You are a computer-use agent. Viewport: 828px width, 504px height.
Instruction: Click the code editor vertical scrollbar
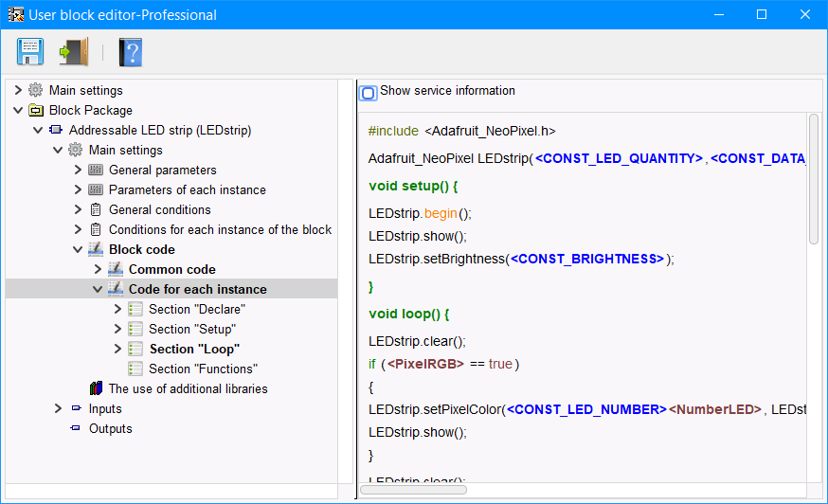tap(814, 180)
